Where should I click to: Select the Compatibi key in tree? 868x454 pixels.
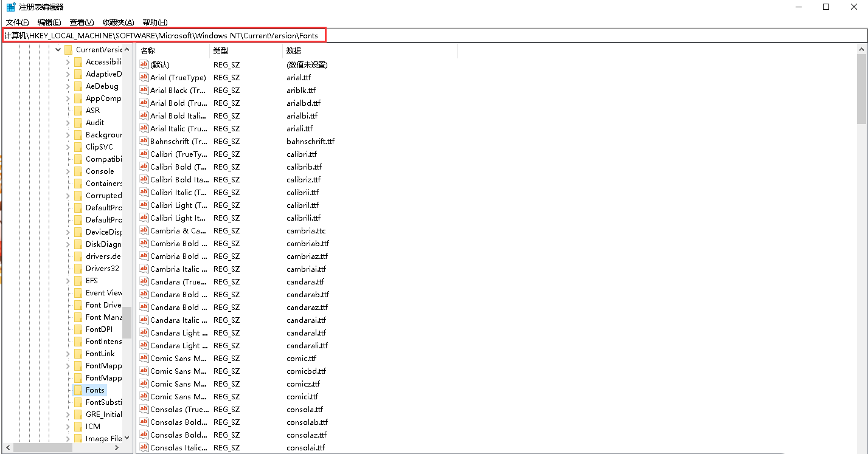103,159
